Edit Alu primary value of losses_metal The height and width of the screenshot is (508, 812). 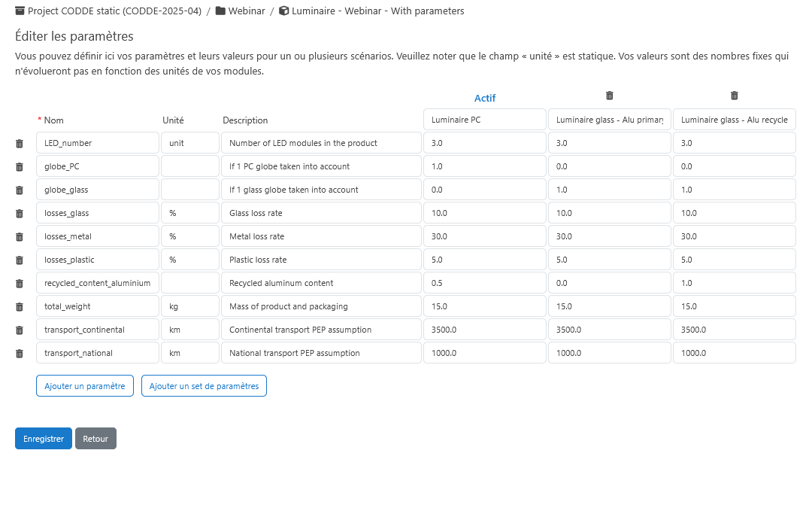tap(610, 236)
